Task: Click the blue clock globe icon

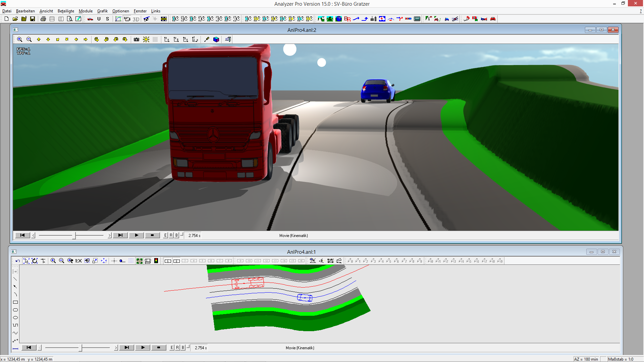Action: pyautogui.click(x=339, y=19)
